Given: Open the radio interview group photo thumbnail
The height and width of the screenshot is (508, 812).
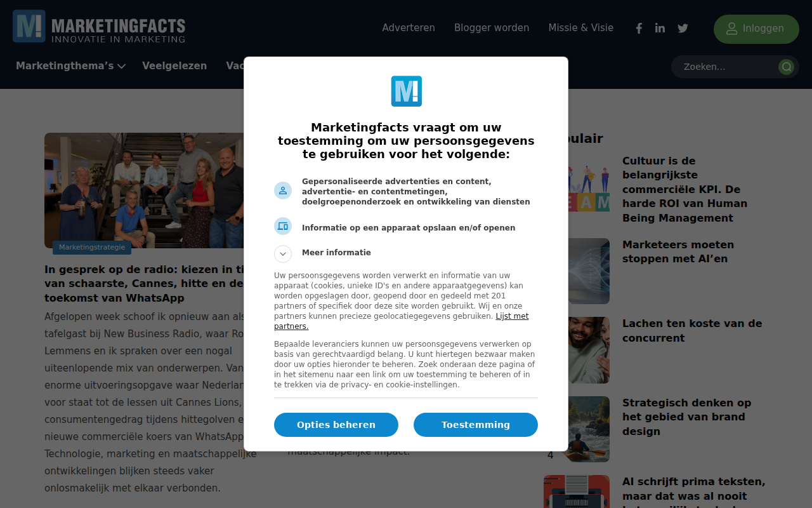Looking at the screenshot, I should pos(144,190).
